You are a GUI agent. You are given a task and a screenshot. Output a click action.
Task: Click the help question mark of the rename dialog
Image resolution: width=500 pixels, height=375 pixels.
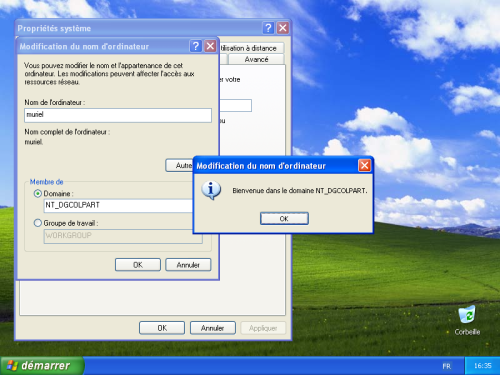click(x=196, y=46)
